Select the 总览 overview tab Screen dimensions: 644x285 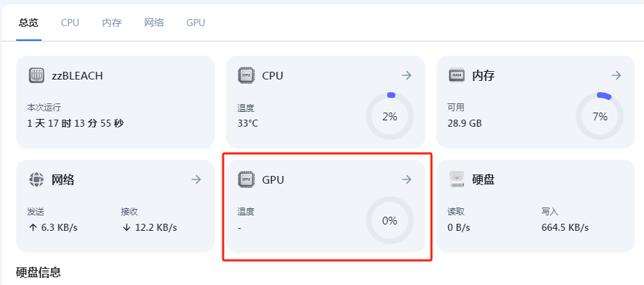tap(29, 23)
